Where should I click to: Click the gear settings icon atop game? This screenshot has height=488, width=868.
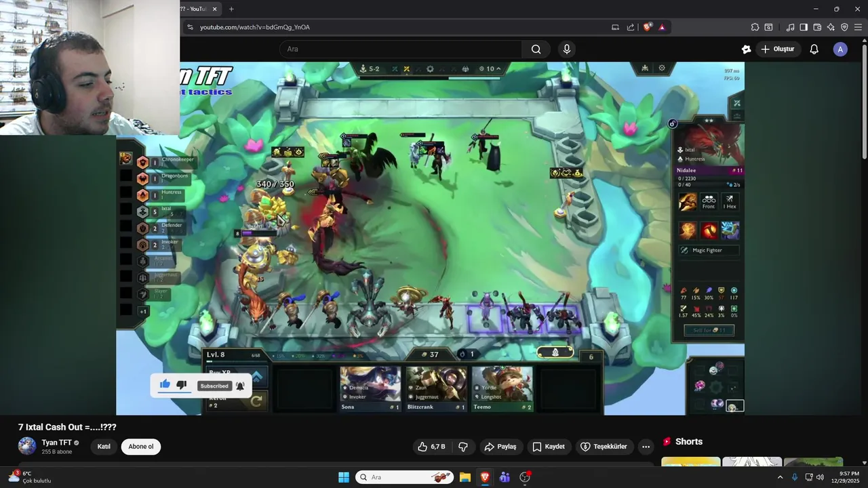(662, 68)
